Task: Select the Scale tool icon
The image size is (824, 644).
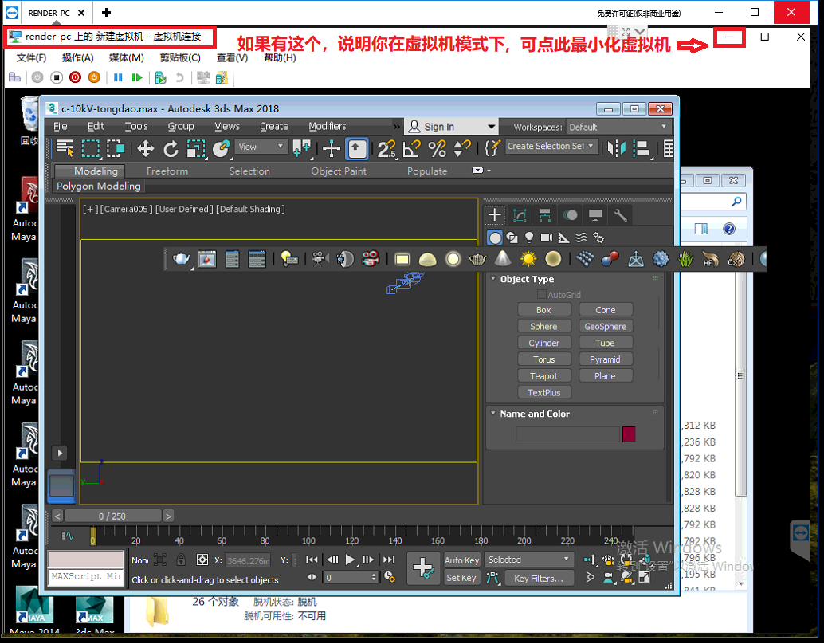Action: [196, 149]
